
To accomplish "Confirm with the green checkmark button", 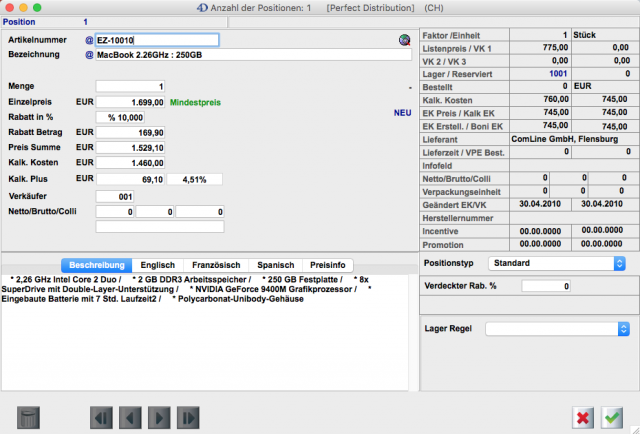I will click(612, 415).
